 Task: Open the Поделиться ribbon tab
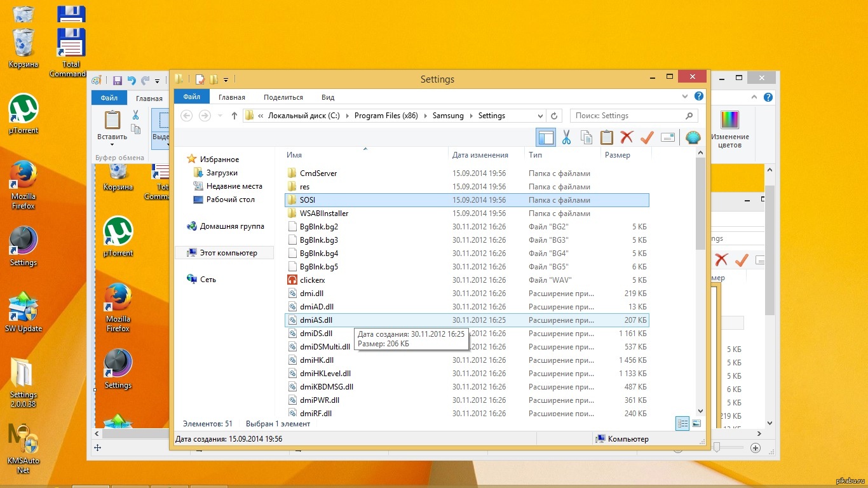(x=283, y=97)
